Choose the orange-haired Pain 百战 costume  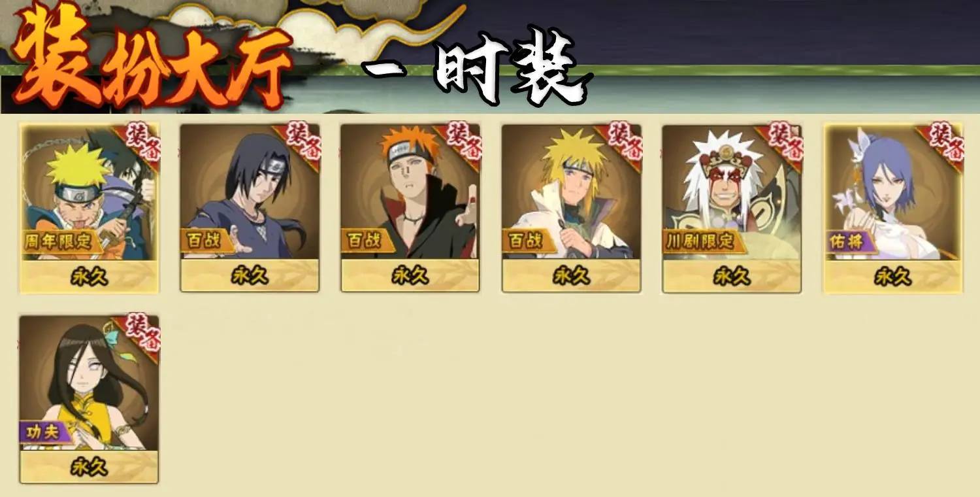[x=410, y=208]
